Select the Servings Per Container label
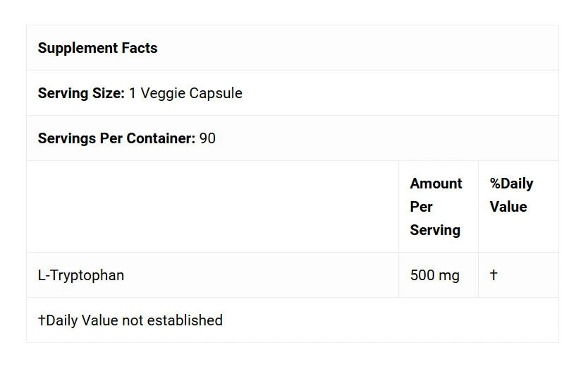 [116, 138]
